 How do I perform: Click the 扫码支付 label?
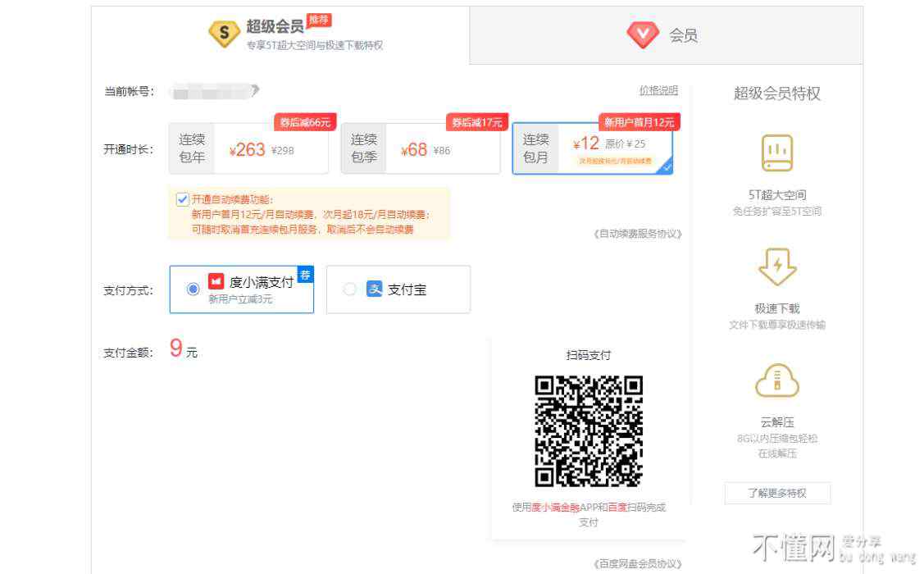(x=588, y=355)
